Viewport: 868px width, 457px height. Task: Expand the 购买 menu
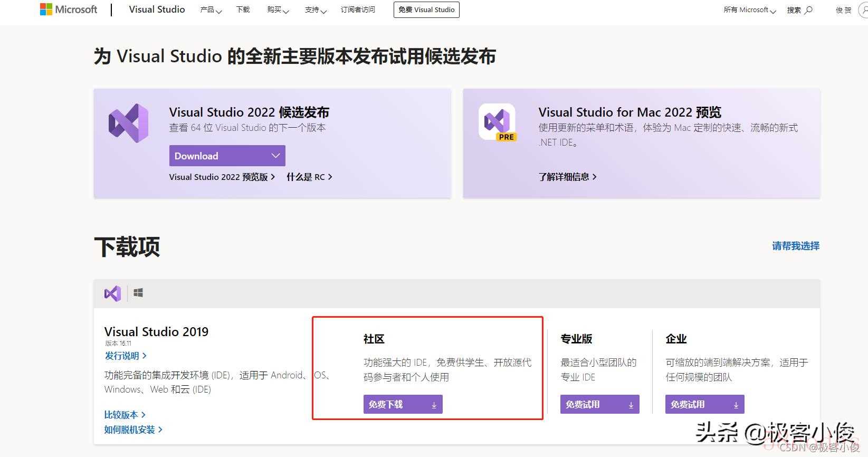coord(278,9)
